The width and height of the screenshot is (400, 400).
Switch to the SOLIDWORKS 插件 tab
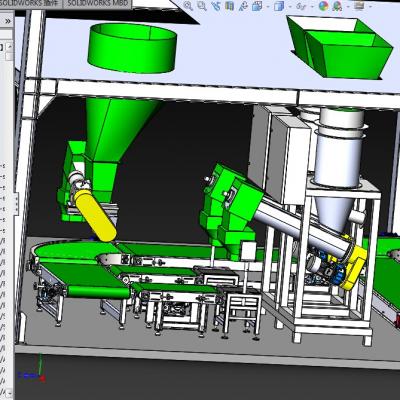tap(31, 3)
